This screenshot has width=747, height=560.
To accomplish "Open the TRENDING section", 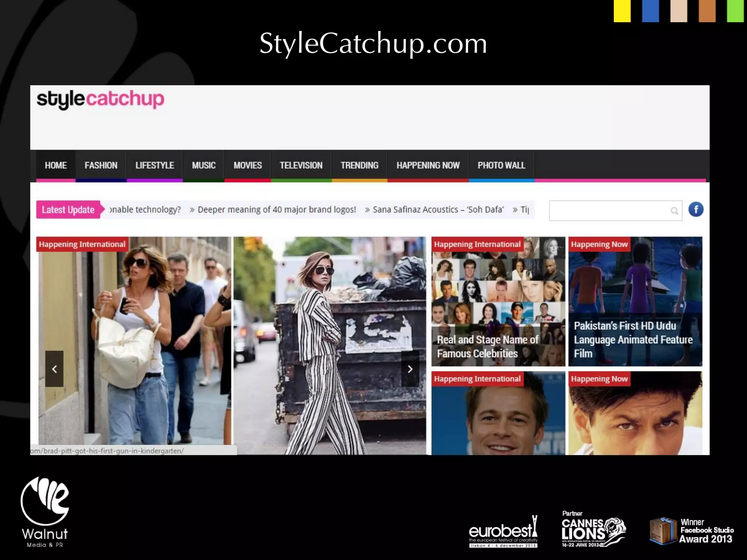I will coord(359,166).
